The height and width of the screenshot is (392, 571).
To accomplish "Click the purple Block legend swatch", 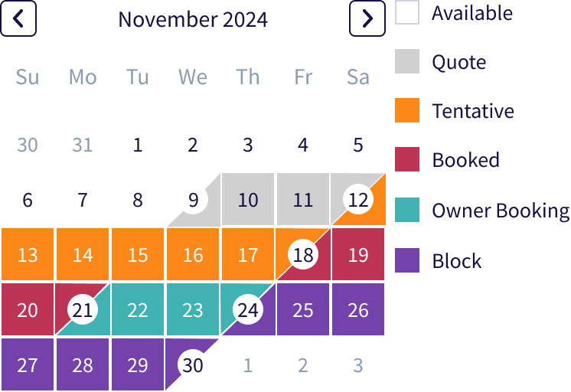I will coord(407,260).
